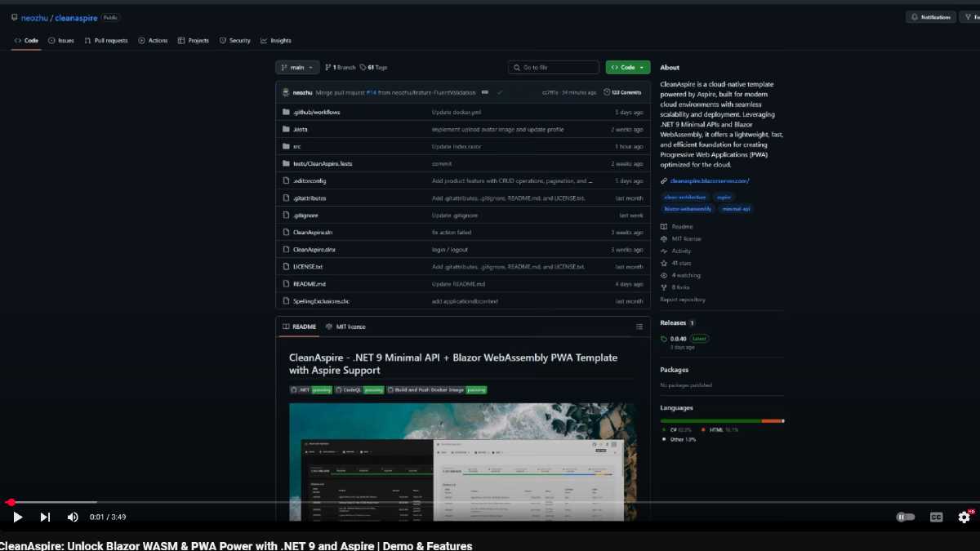Open the .github/workflows folder
The image size is (980, 551).
pos(316,112)
